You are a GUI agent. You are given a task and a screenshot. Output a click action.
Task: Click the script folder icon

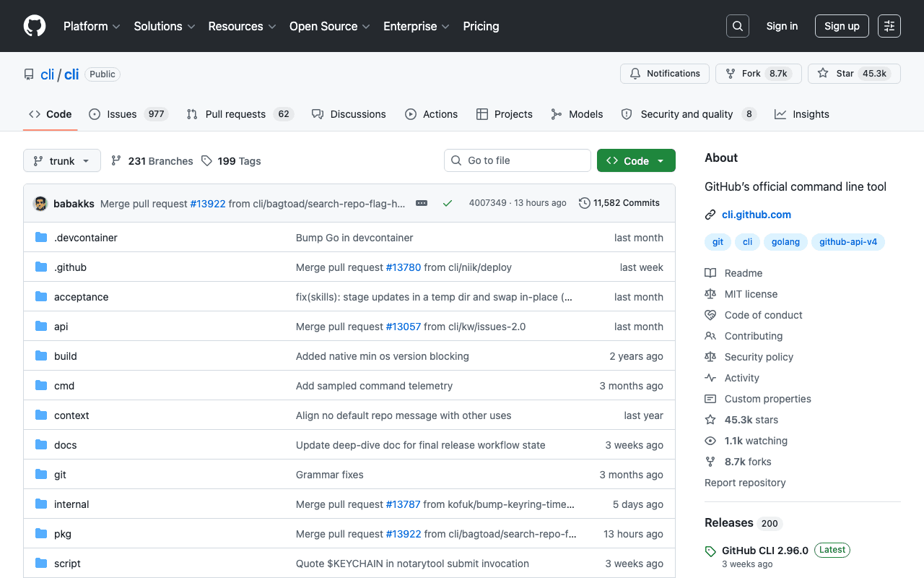[41, 564]
